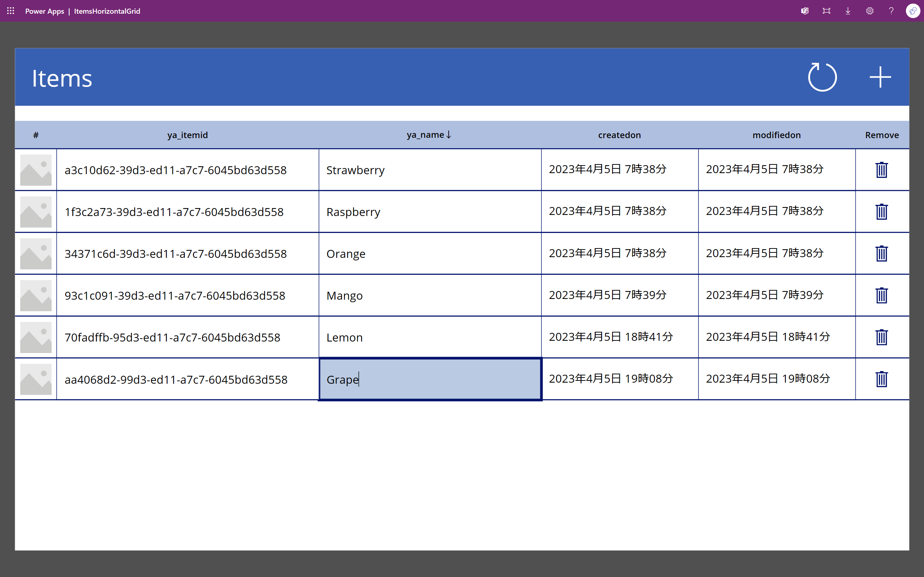The height and width of the screenshot is (577, 924).
Task: Click the Power Apps title link
Action: pos(45,11)
